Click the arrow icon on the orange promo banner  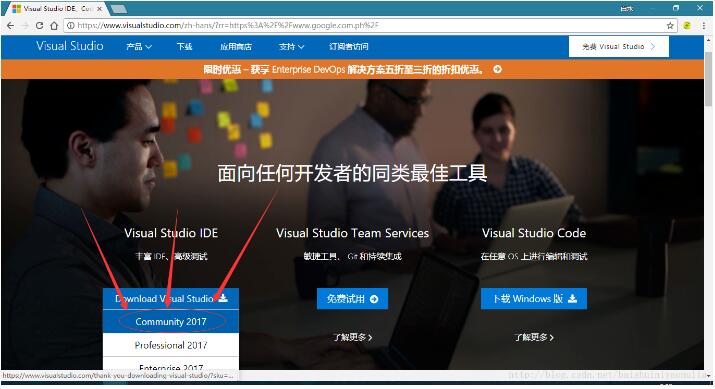coord(497,69)
